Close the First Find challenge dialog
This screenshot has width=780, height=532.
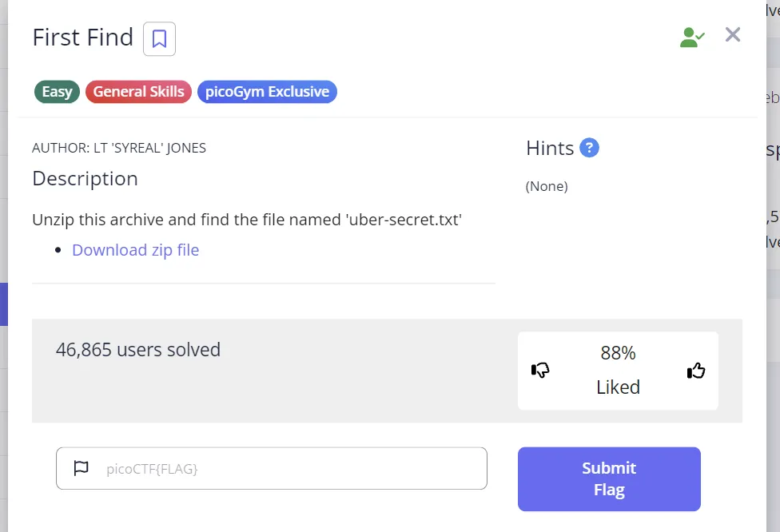click(733, 35)
